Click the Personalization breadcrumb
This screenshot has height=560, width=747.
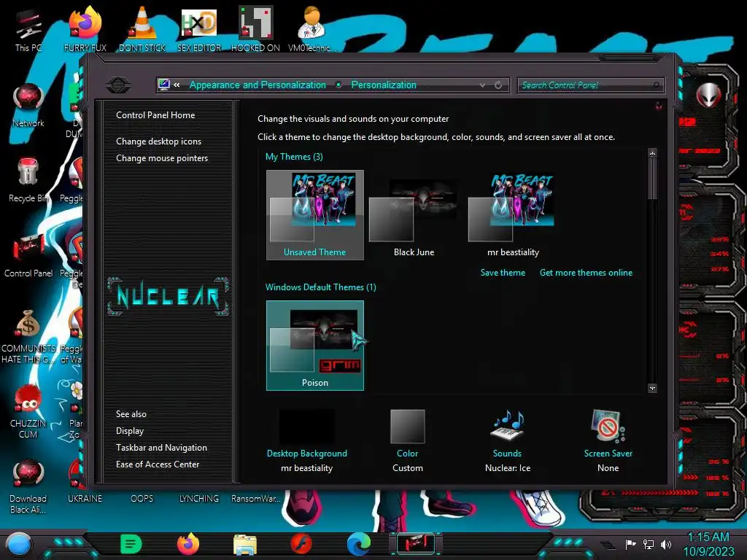click(384, 85)
